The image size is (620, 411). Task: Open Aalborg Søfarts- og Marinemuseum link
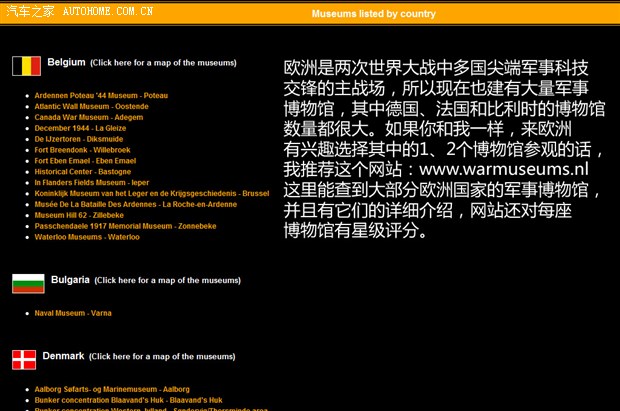point(111,389)
